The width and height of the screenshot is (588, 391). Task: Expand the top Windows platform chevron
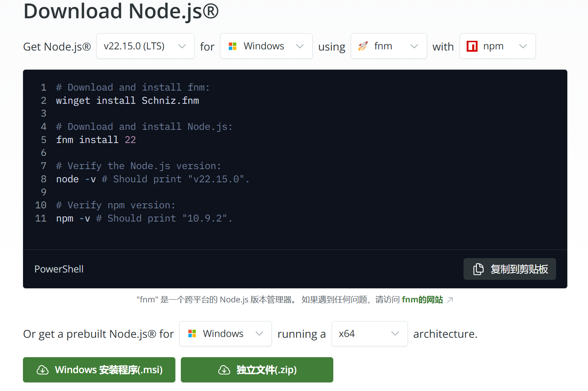click(x=299, y=46)
